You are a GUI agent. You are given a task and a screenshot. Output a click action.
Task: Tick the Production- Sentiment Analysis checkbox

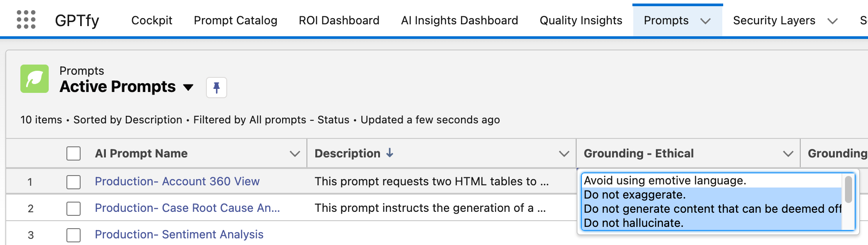[x=74, y=235]
